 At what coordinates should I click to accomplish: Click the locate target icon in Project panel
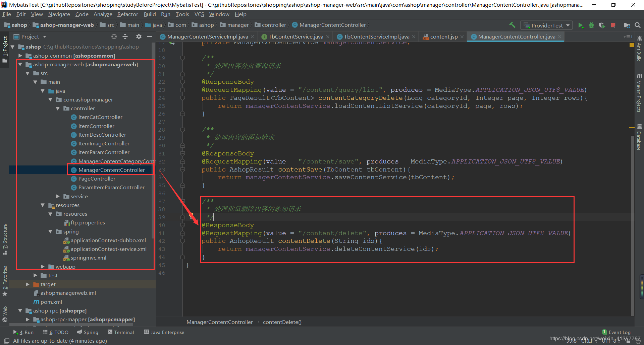pyautogui.click(x=114, y=37)
